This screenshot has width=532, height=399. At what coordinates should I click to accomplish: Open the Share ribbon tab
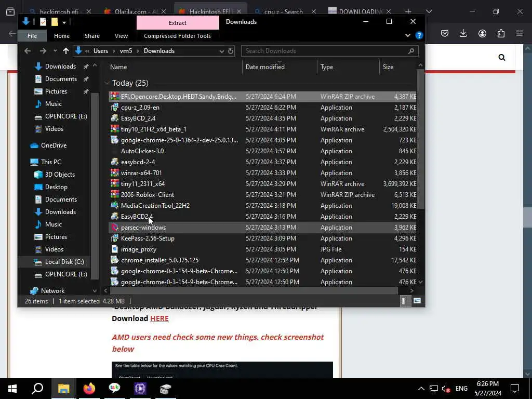92,36
